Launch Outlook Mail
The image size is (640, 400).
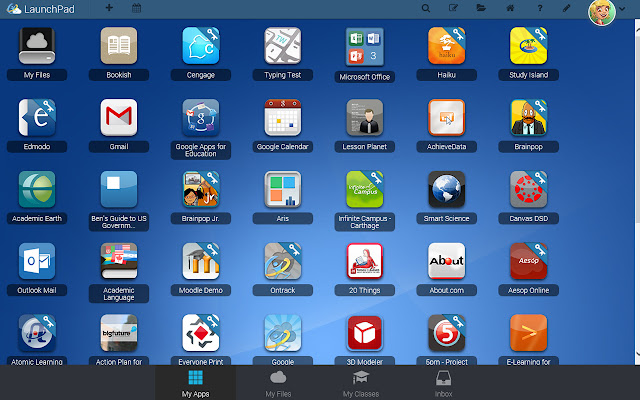click(37, 261)
